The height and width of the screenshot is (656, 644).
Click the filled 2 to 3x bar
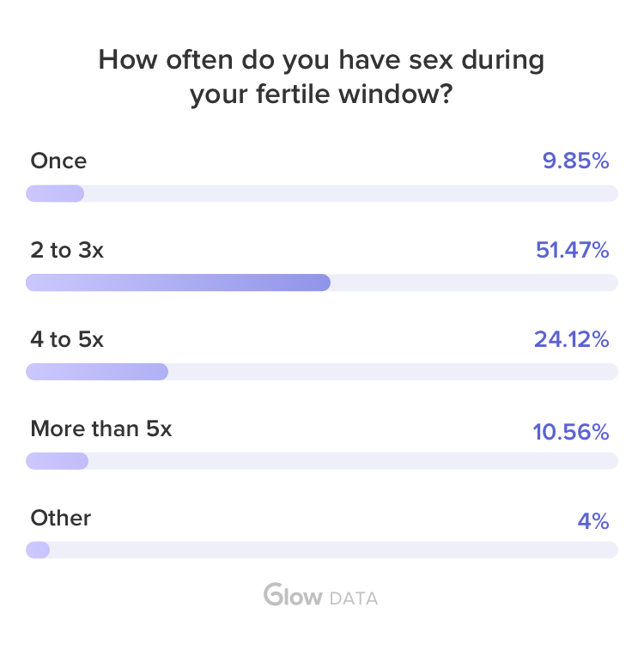(179, 282)
